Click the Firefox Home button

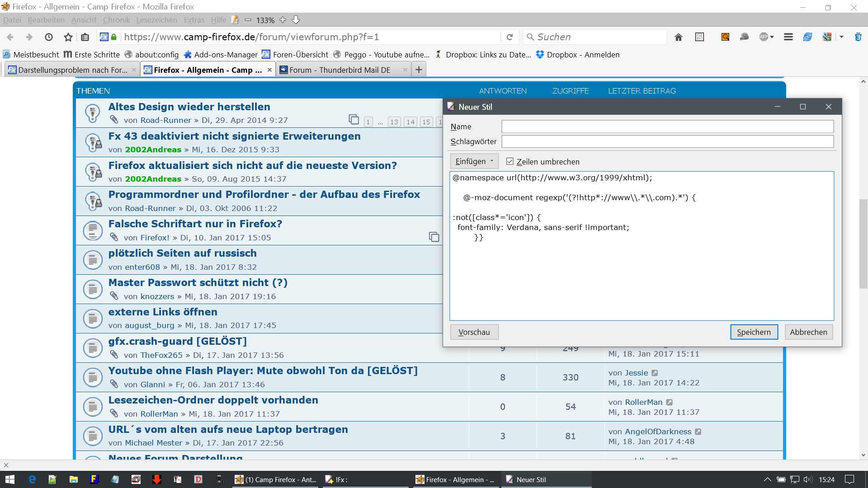(678, 37)
